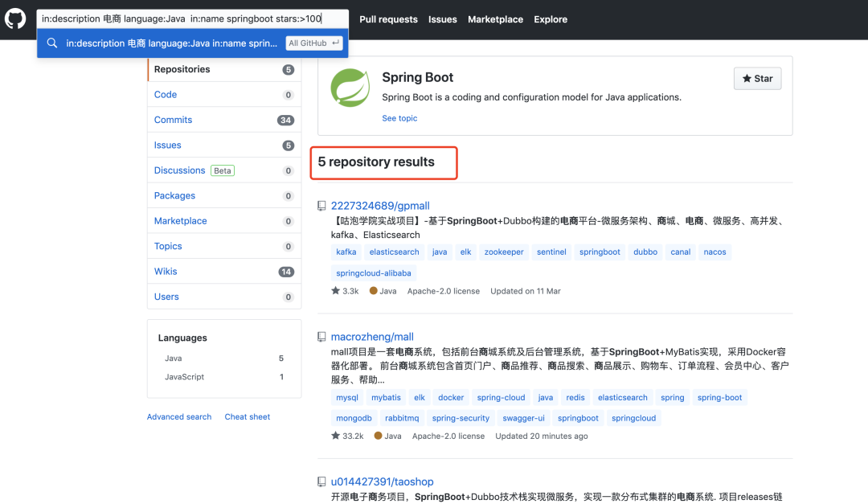Screen dimensions: 868x504
Task: Open the macrozheng/mall repository
Action: pos(372,337)
